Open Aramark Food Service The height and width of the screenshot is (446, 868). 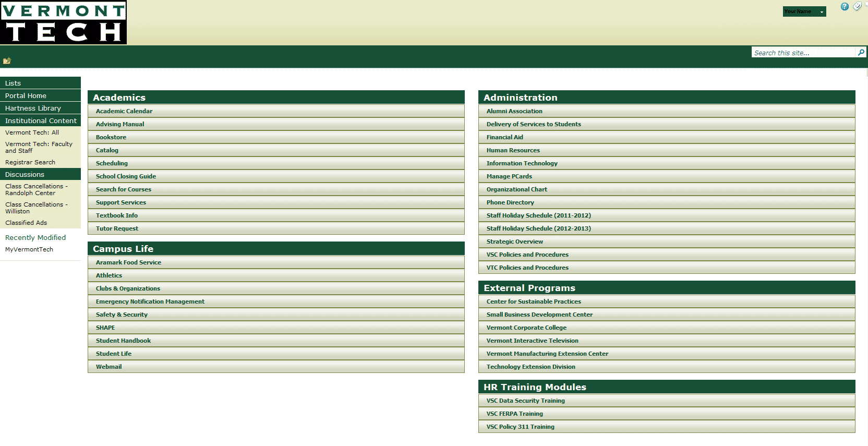click(276, 262)
